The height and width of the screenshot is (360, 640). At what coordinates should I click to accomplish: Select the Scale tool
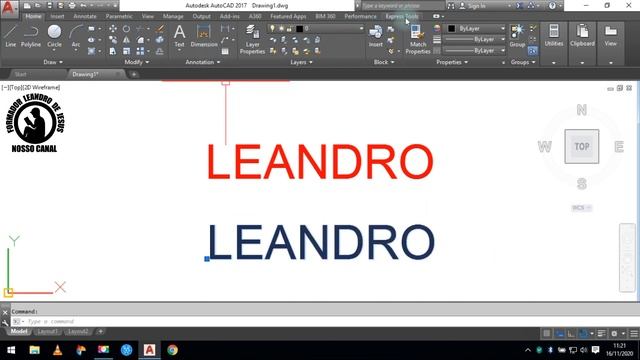tap(126, 51)
